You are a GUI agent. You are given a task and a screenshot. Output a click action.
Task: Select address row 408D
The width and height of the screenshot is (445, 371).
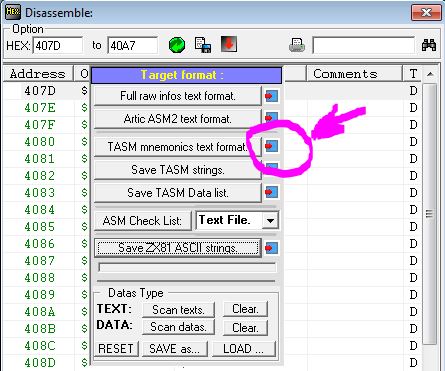tap(40, 363)
